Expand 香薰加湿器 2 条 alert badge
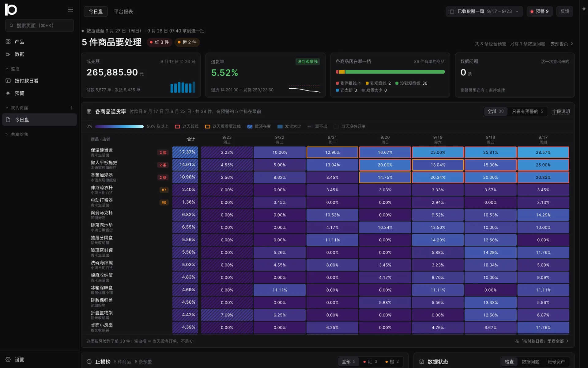Image resolution: width=588 pixels, height=368 pixels. tap(163, 178)
